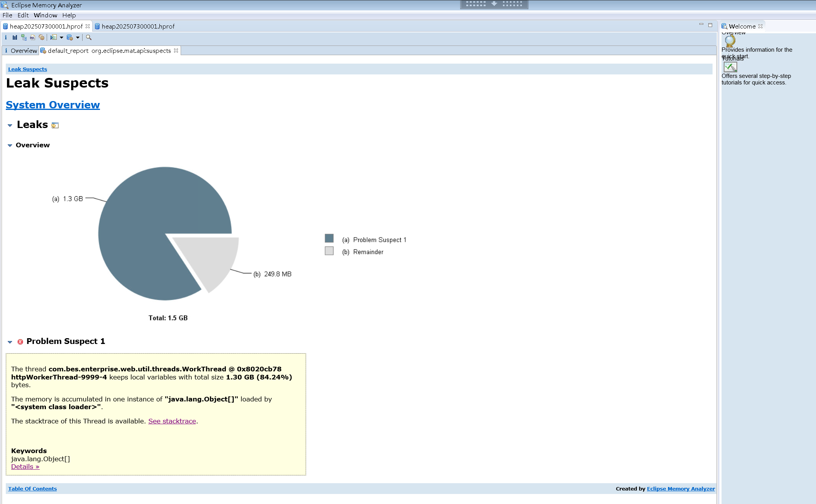Switch to the Overview tab
This screenshot has height=504, width=816.
pos(20,51)
